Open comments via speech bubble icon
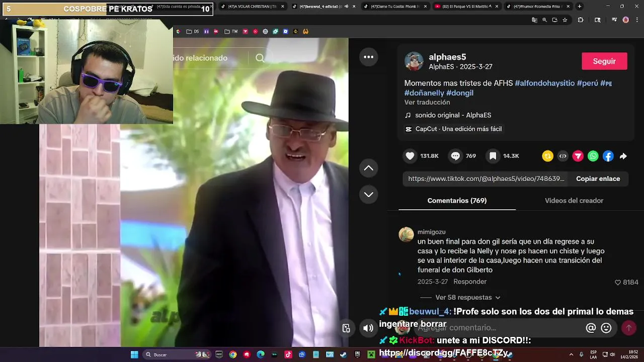 (455, 156)
